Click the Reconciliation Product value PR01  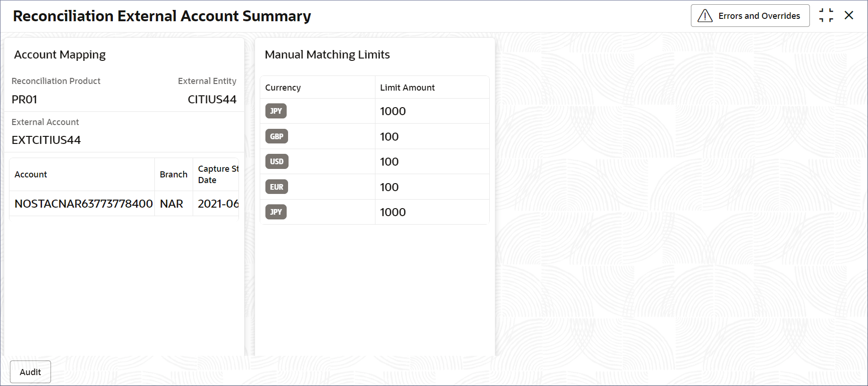pos(25,99)
